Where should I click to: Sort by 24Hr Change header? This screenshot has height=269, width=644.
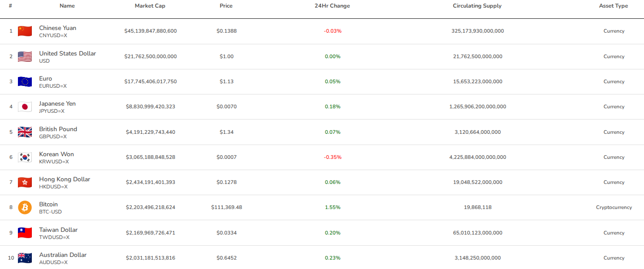[332, 6]
